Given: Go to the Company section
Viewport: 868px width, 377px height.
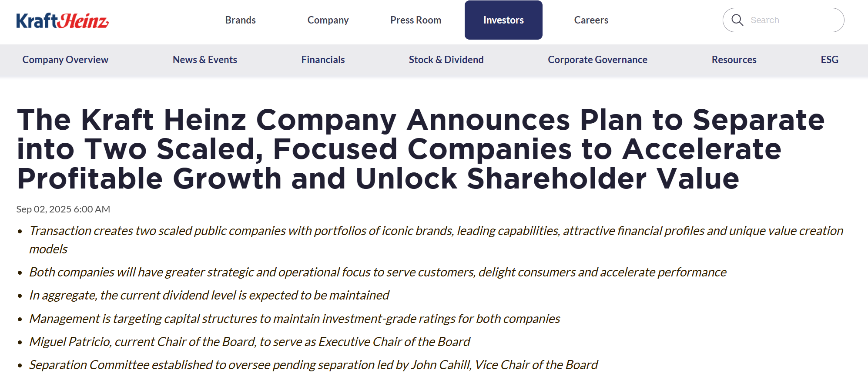Looking at the screenshot, I should [328, 20].
